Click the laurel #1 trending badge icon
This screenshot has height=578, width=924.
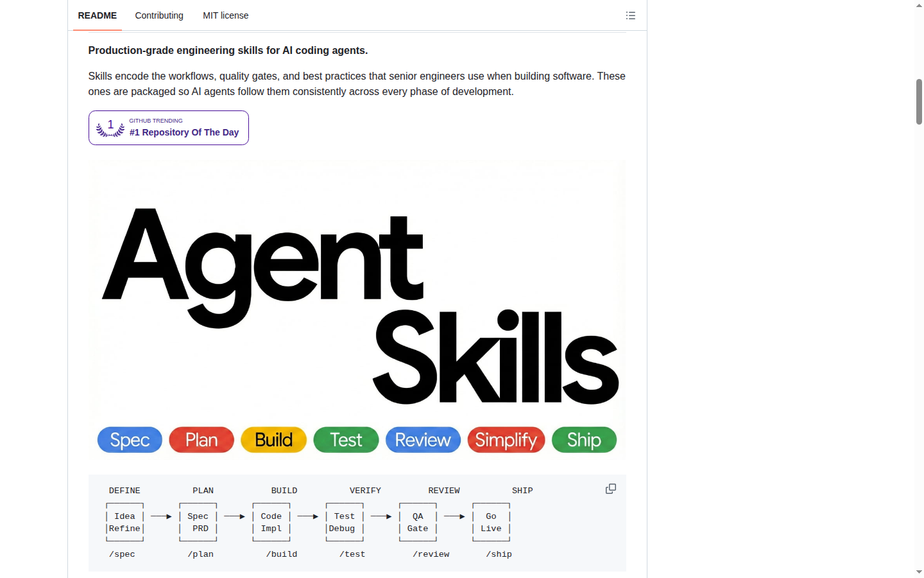click(110, 128)
